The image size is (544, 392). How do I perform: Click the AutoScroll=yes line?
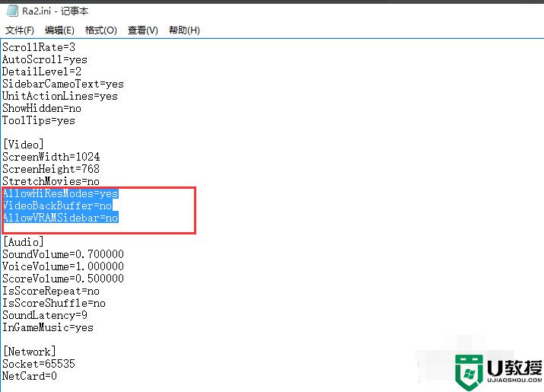coord(45,59)
